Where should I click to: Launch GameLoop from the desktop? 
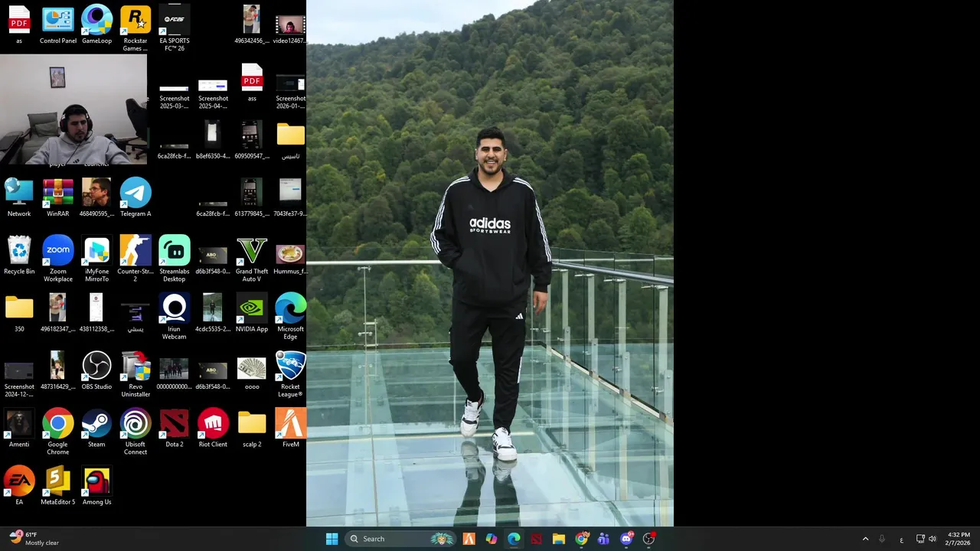tap(96, 25)
